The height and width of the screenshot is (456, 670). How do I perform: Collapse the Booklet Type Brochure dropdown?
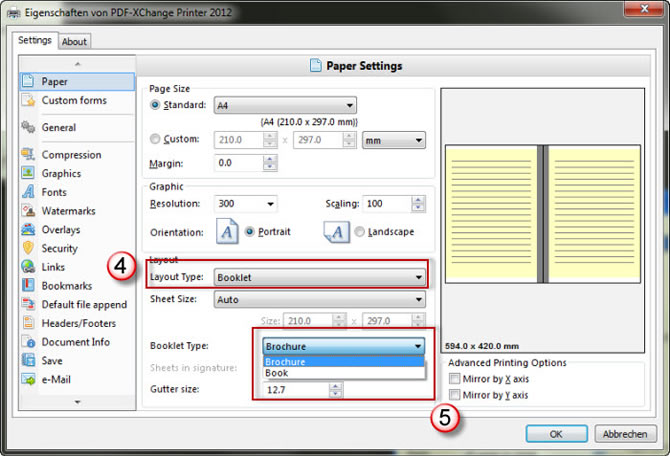[x=344, y=346]
